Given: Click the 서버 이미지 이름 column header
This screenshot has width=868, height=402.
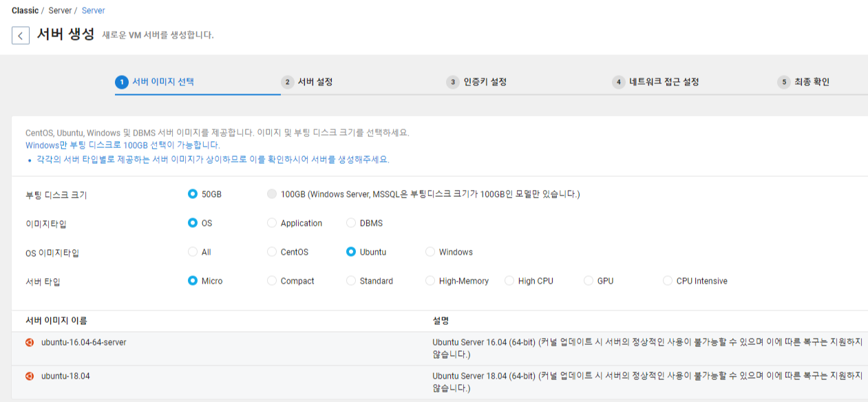Looking at the screenshot, I should tap(56, 321).
